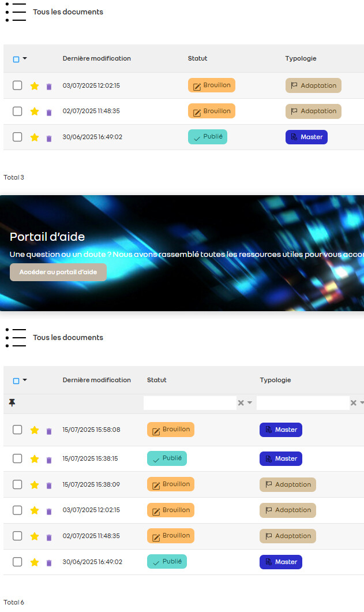Focus the Statut filter text field
This screenshot has height=612, width=364.
pos(190,403)
